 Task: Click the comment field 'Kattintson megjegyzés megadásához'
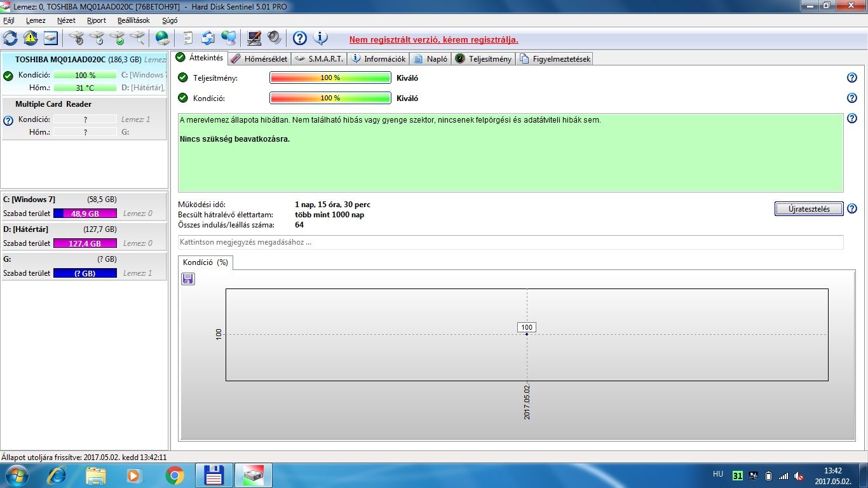pos(511,242)
